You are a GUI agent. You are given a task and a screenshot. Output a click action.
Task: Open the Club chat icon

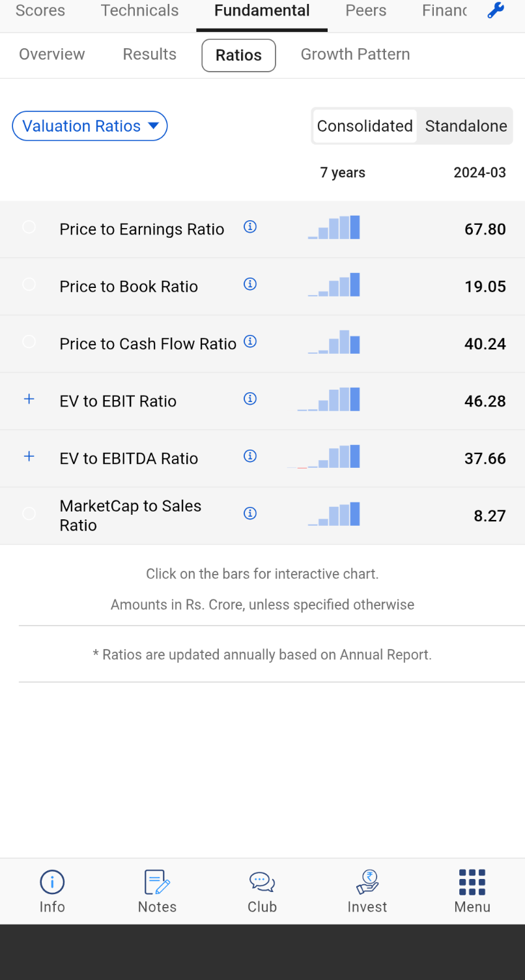(262, 883)
